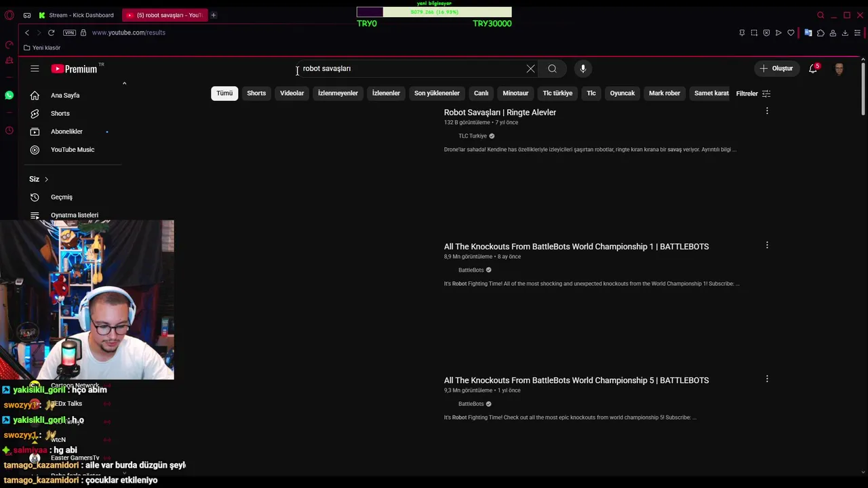Open the Filtreler filter options
Image resolution: width=868 pixels, height=488 pixels.
(x=753, y=94)
